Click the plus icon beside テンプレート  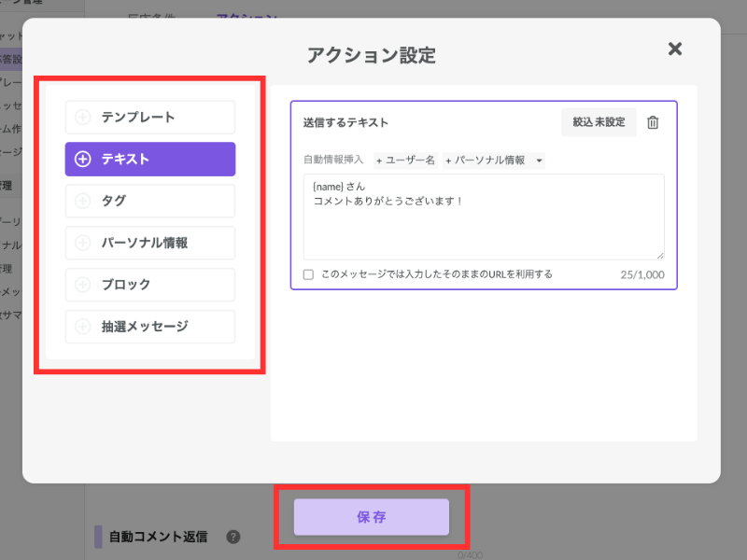(83, 118)
